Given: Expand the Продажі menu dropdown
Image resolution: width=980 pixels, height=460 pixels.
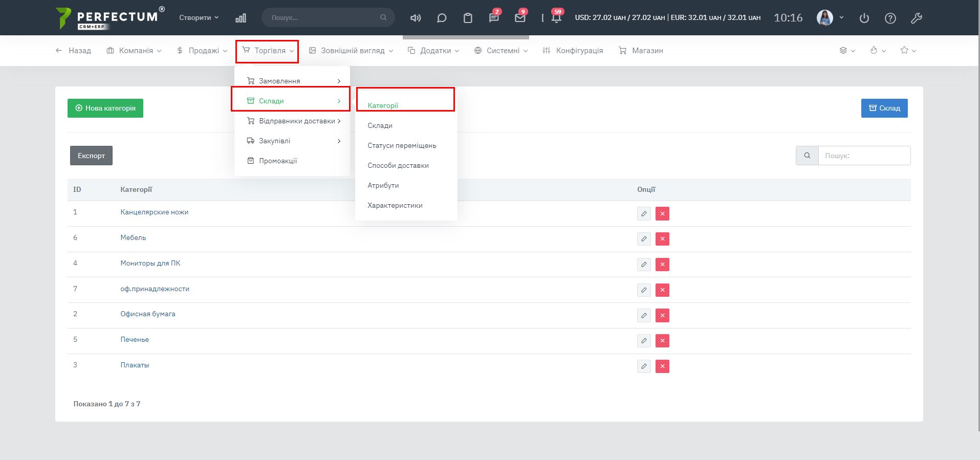Looking at the screenshot, I should 202,51.
